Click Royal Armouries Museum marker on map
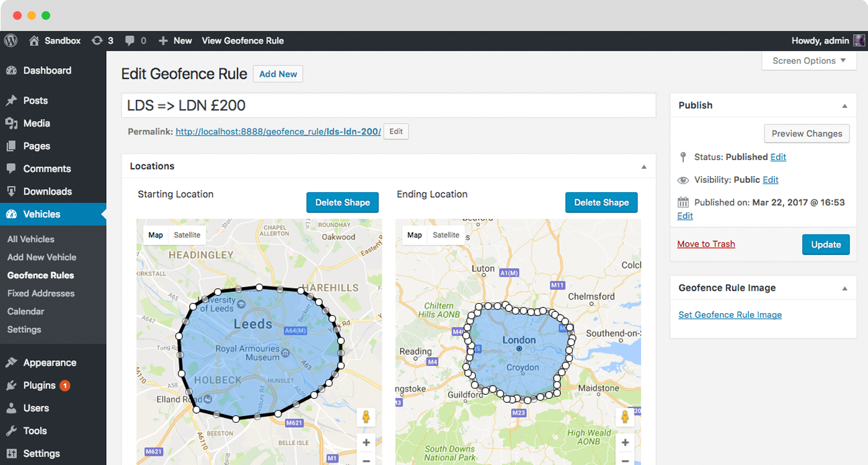This screenshot has height=465, width=868. [285, 353]
